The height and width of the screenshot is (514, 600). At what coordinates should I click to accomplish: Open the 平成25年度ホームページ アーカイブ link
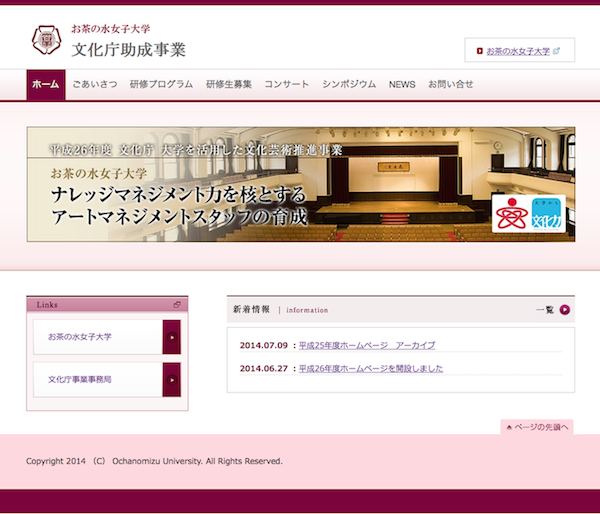[366, 345]
